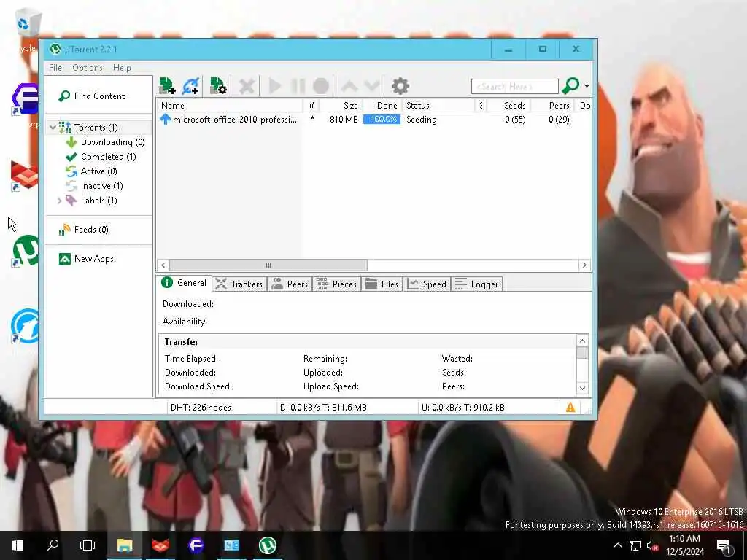Open Task View on the taskbar

click(88, 545)
